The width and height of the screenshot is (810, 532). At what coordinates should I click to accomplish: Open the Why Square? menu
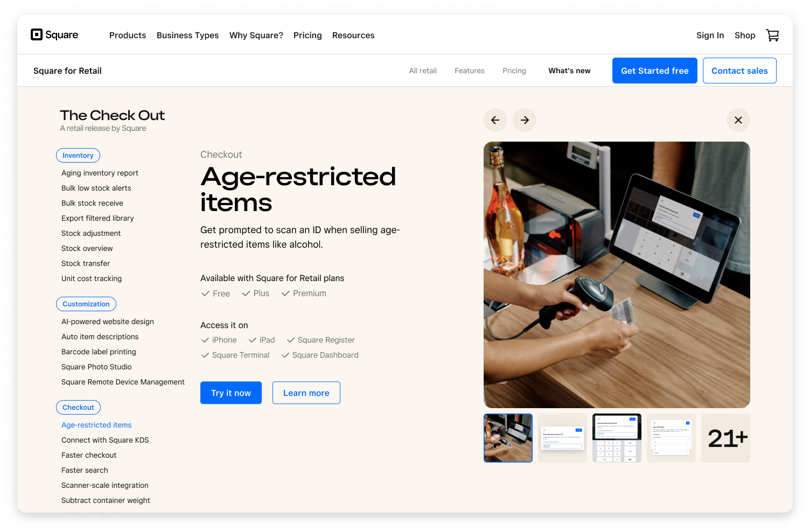point(256,35)
